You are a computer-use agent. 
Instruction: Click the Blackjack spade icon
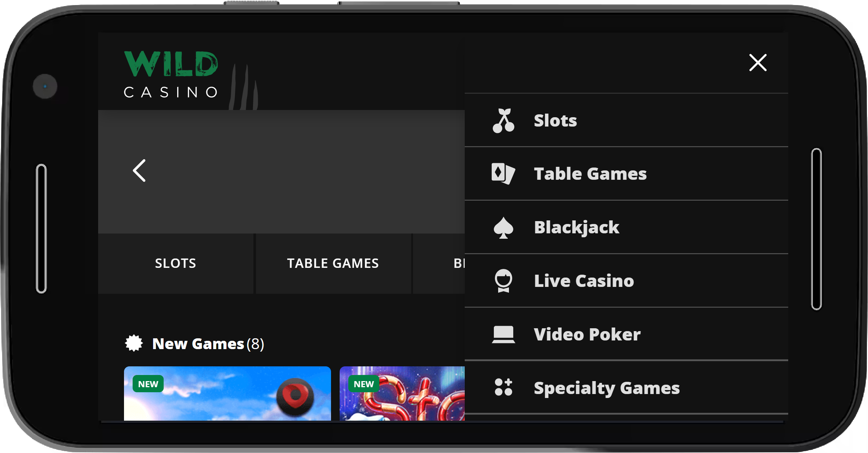coord(503,228)
